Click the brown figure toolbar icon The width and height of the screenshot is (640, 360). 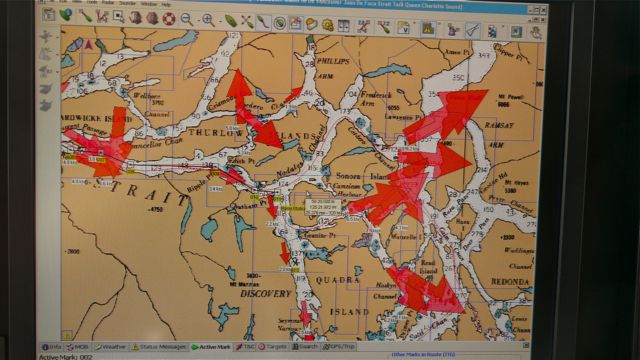(x=135, y=18)
